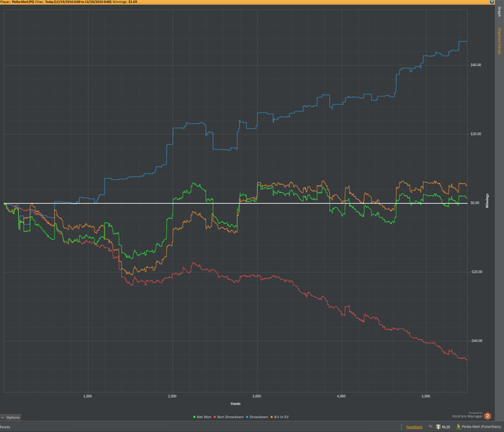Click the blue info icon in header
The image size is (504, 432).
[492, 2]
